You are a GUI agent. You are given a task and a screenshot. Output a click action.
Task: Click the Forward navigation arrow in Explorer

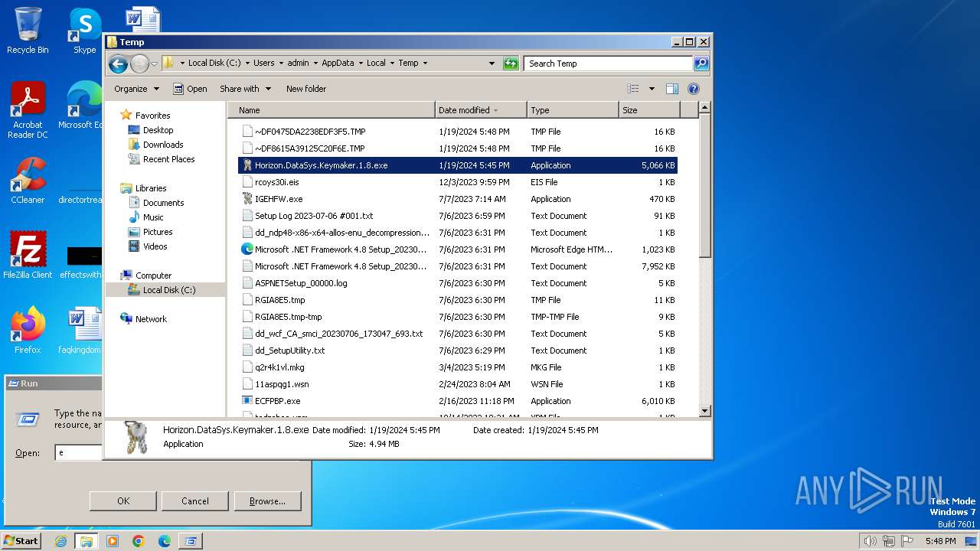[x=139, y=64]
